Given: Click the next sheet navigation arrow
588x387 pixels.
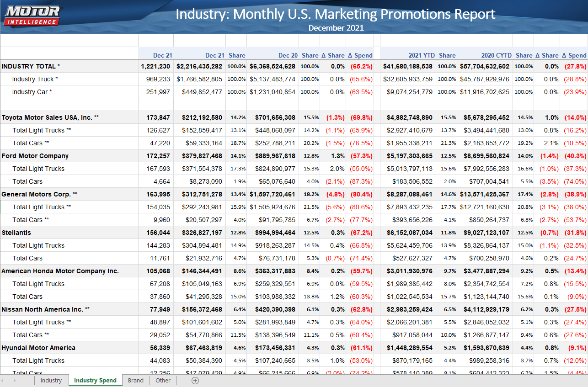Looking at the screenshot, I should tap(15, 380).
